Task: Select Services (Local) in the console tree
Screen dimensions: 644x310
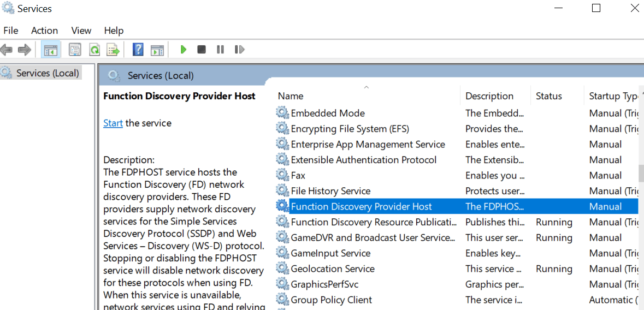Action: (x=47, y=73)
